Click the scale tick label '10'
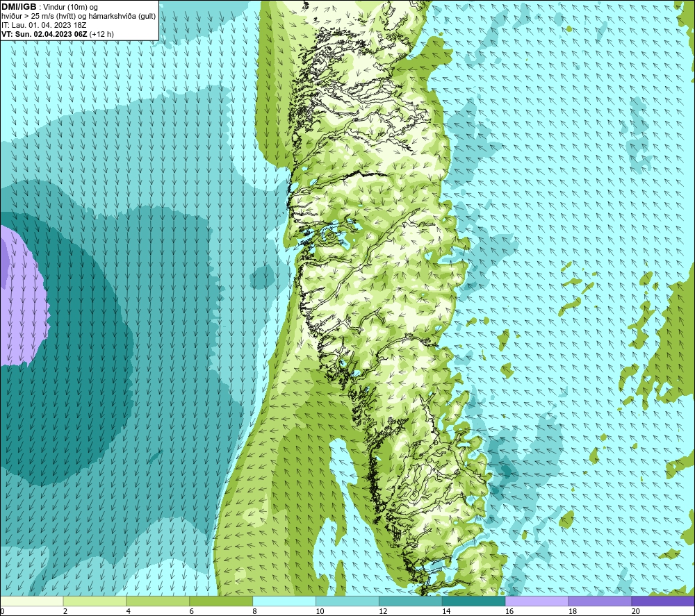 coord(320,611)
